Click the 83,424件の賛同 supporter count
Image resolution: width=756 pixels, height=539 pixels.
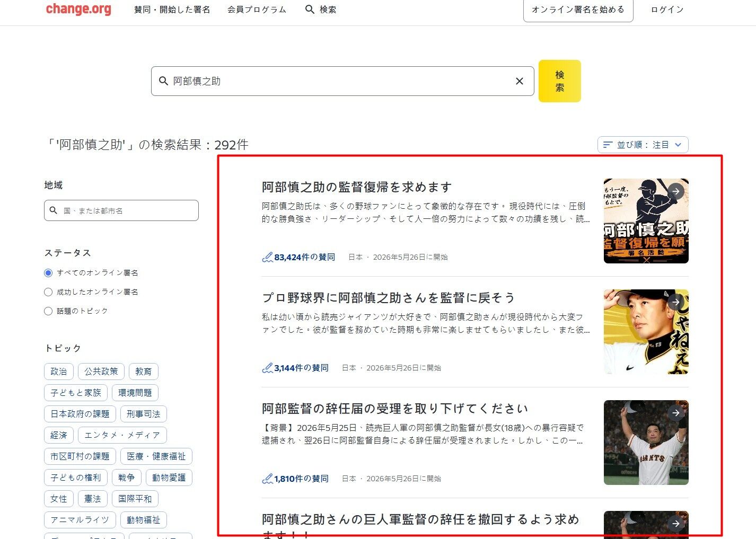[305, 258]
